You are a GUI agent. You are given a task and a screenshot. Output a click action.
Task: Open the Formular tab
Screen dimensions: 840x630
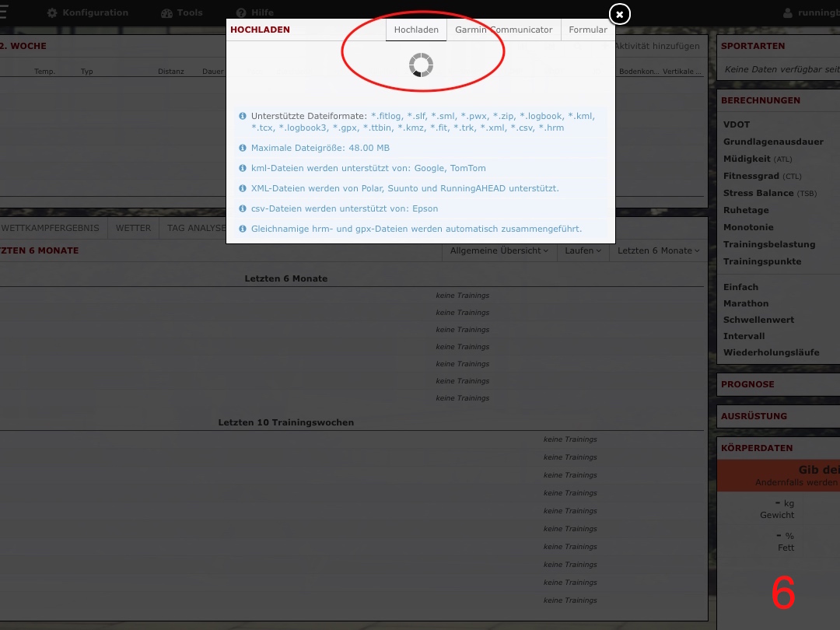point(587,30)
